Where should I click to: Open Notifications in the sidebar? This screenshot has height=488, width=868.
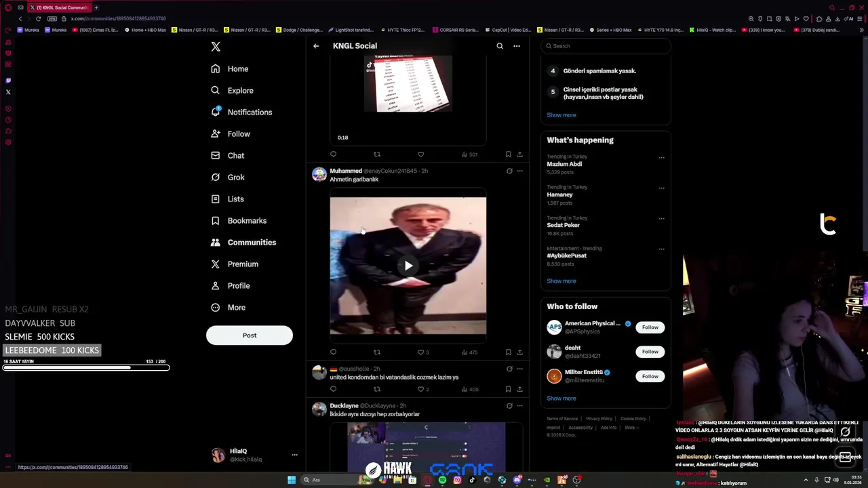241,112
